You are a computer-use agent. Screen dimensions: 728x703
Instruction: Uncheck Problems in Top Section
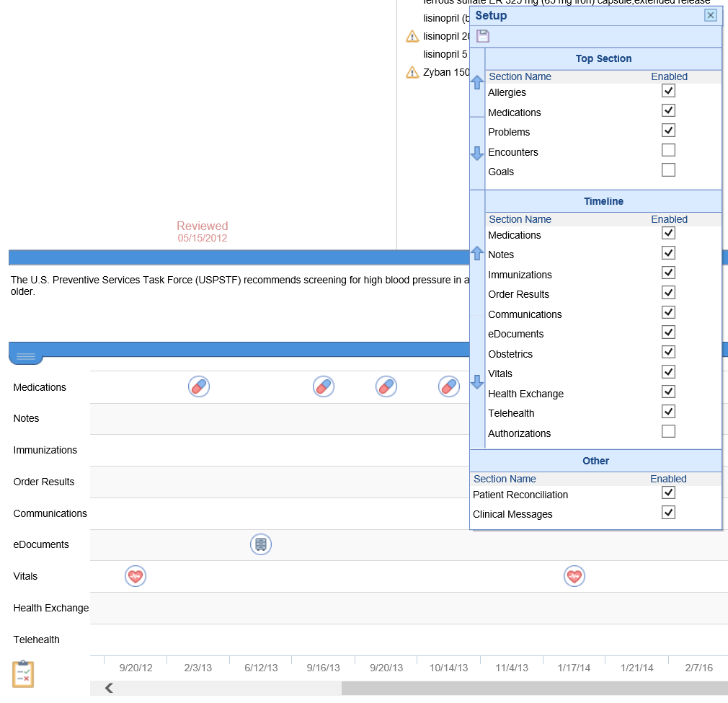(x=669, y=131)
